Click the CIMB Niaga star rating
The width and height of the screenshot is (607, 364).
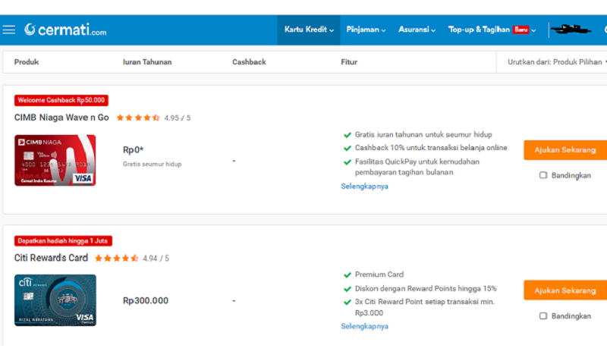point(137,118)
